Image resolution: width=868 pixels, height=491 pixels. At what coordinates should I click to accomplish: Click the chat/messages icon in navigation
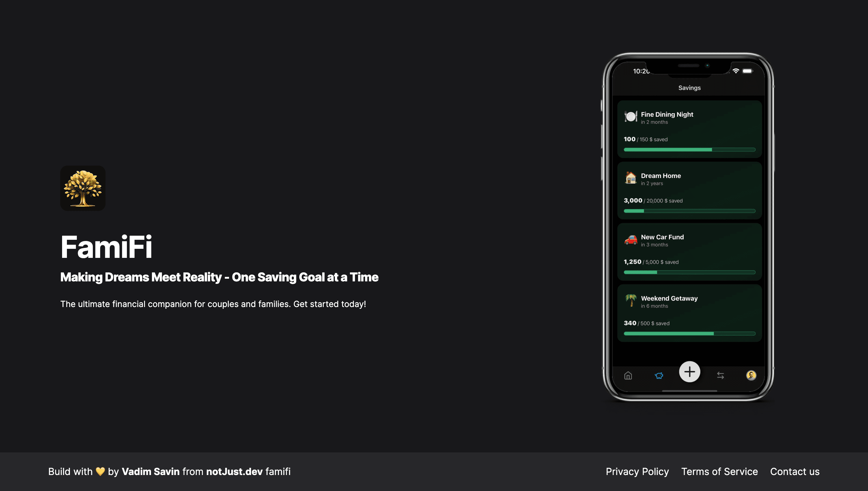point(659,375)
